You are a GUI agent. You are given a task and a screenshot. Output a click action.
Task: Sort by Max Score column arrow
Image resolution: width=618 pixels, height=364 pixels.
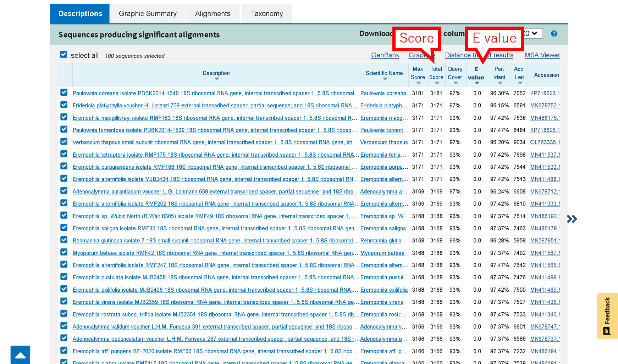coord(419,83)
